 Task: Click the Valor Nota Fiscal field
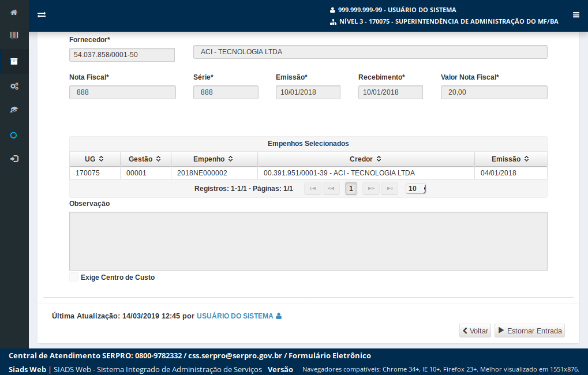pos(494,92)
